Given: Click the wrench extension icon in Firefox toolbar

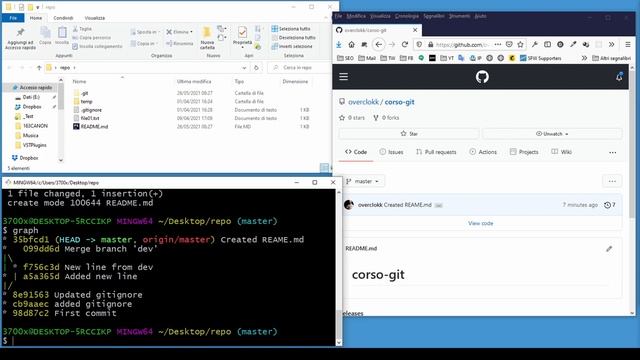Looking at the screenshot, I should pos(535,44).
